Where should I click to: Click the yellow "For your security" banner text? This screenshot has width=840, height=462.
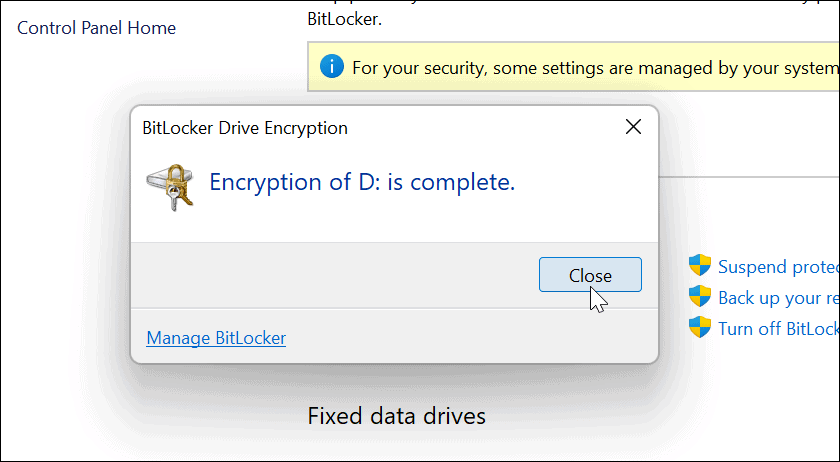point(595,68)
